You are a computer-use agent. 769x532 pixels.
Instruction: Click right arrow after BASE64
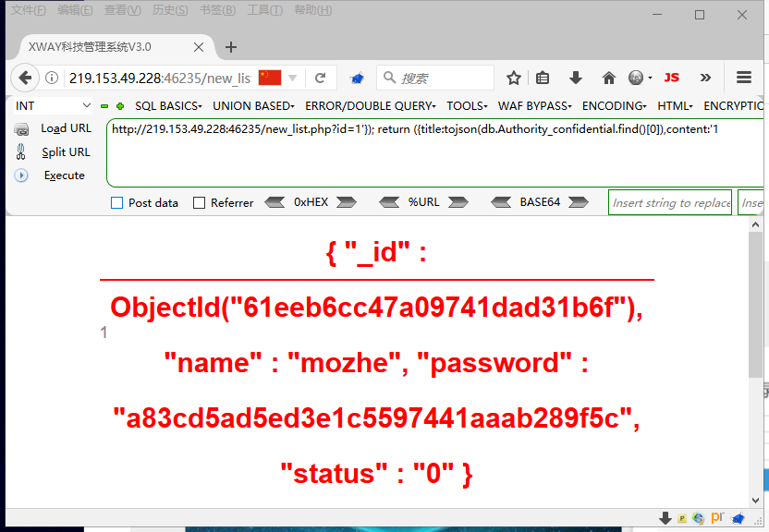point(579,202)
